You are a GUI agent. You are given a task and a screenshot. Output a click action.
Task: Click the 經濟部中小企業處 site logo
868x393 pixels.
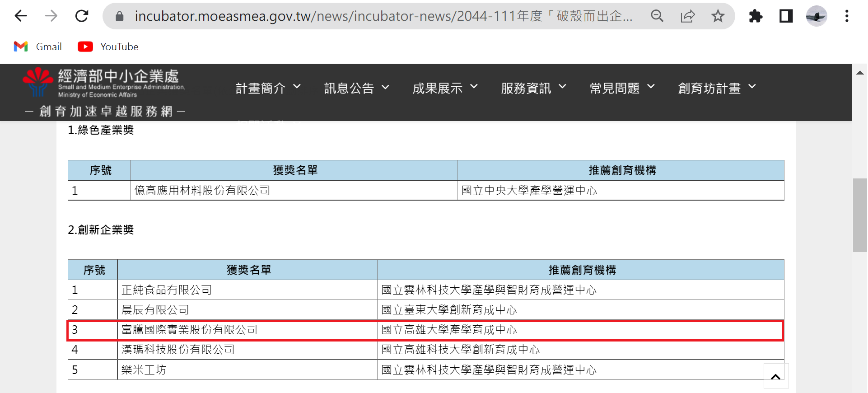(104, 82)
